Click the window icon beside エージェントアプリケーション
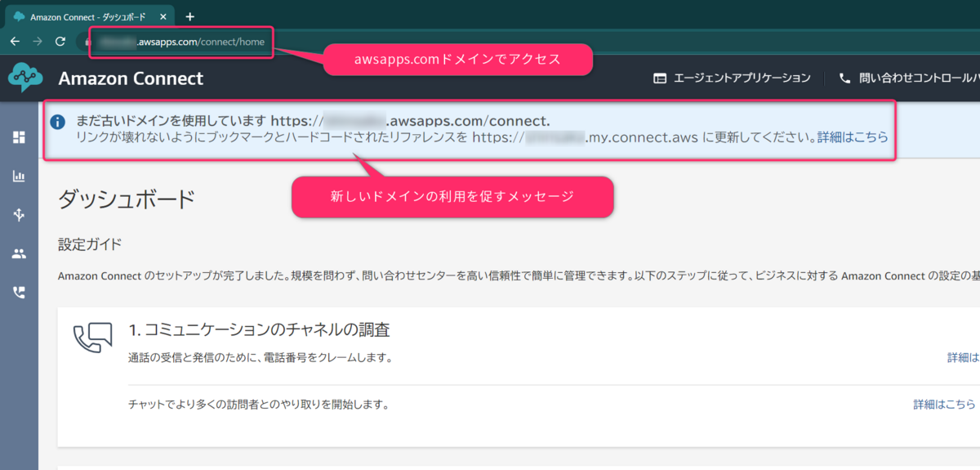This screenshot has width=980, height=470. tap(660, 78)
